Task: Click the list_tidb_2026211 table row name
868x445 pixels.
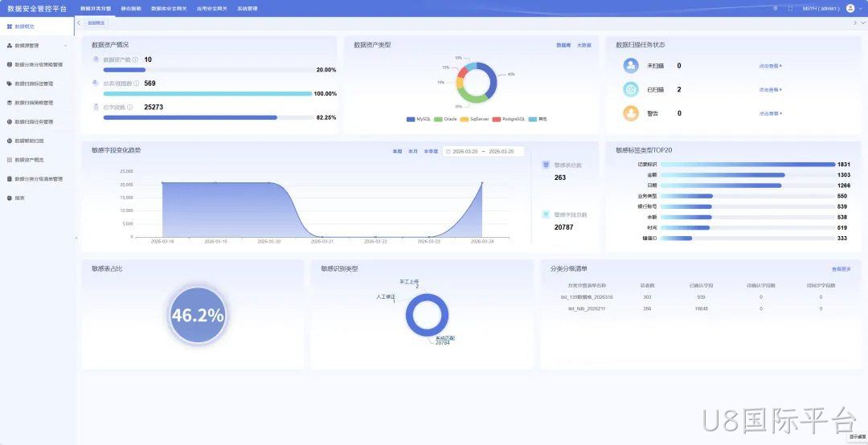Action: tap(587, 308)
